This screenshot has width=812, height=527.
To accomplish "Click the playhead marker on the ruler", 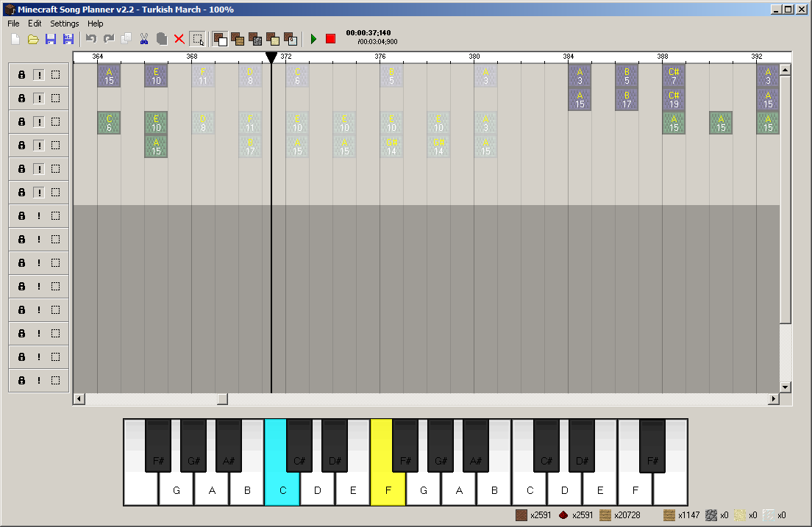I will (271, 57).
